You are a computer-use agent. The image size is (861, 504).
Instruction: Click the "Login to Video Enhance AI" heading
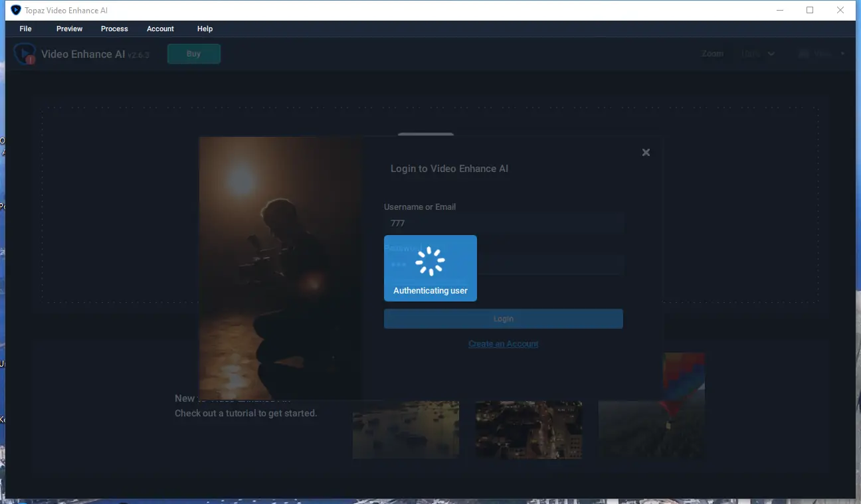[x=449, y=169]
